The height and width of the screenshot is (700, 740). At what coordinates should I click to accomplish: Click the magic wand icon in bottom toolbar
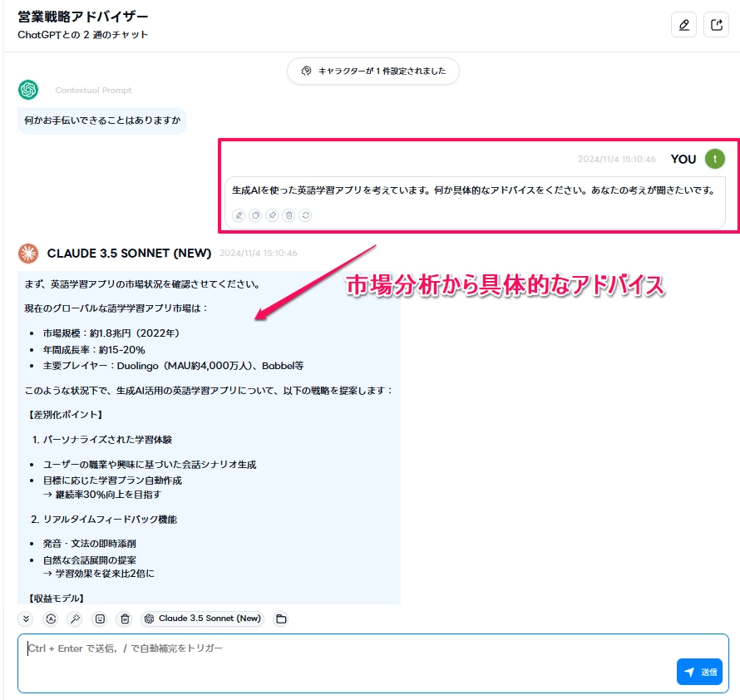point(75,619)
